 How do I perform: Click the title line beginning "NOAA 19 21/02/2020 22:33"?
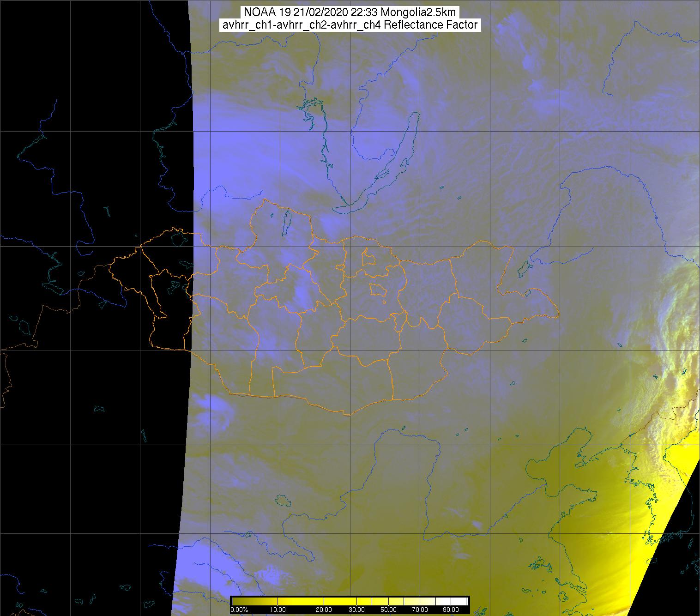[x=350, y=12]
